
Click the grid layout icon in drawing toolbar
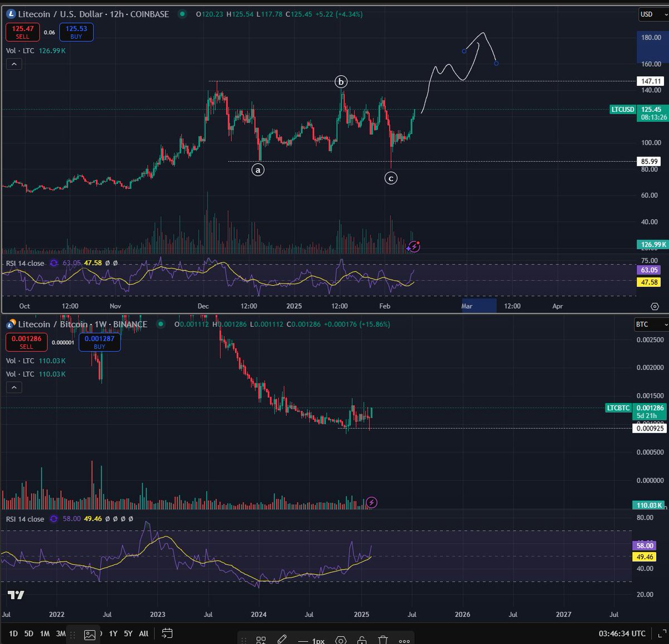click(x=261, y=641)
